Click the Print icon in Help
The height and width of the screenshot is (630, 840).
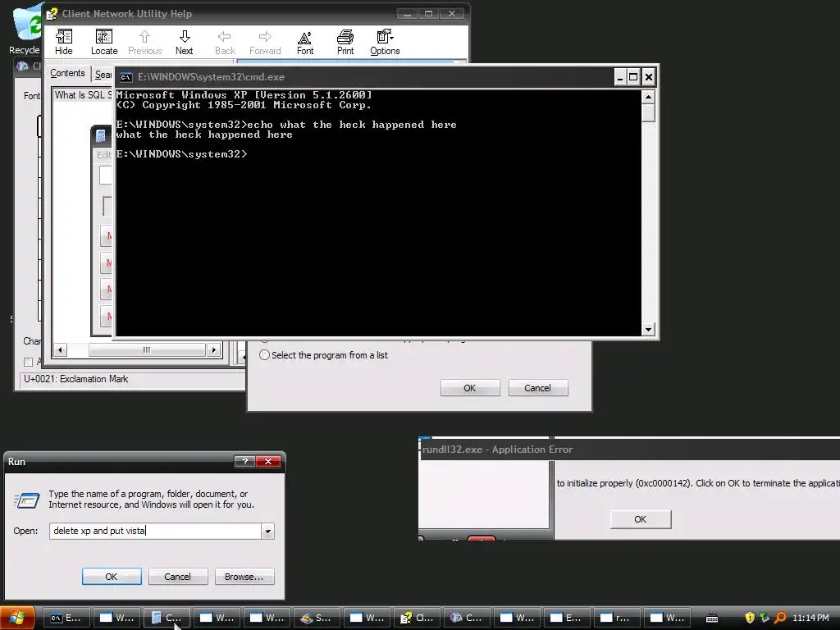tap(345, 43)
